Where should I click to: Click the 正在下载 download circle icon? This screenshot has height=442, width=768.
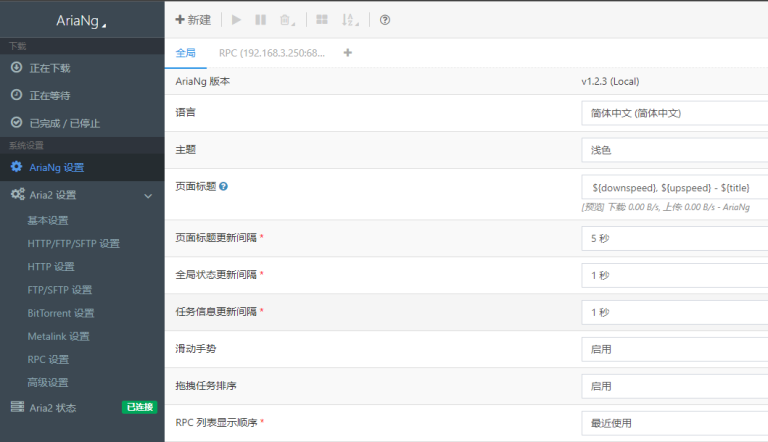click(x=17, y=67)
